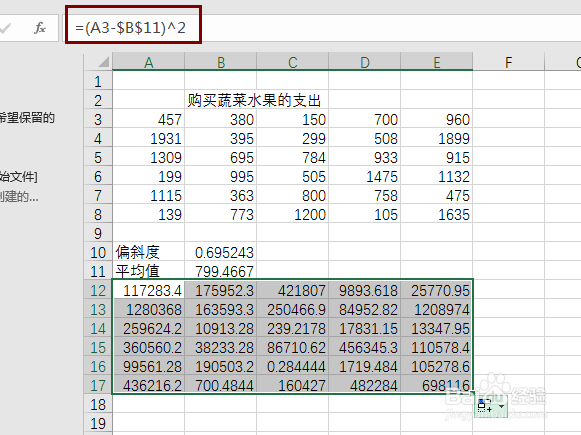581x435 pixels.
Task: Click cell containing 9893.618
Action: 365,290
